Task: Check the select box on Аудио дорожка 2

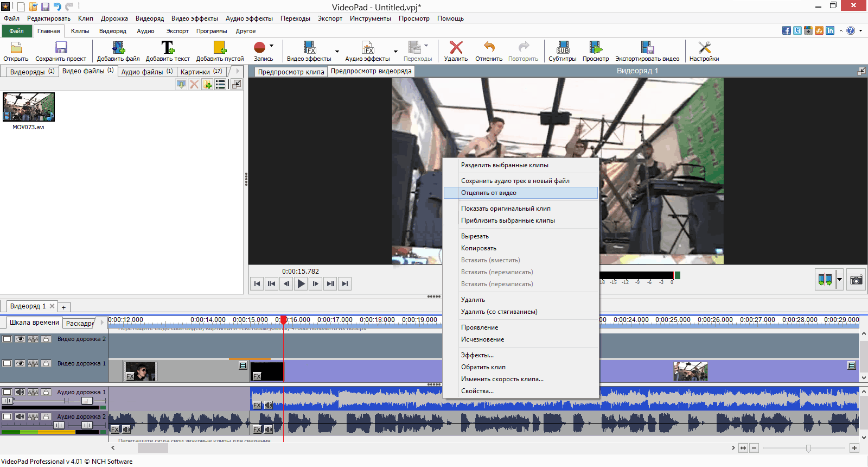Action: point(7,416)
